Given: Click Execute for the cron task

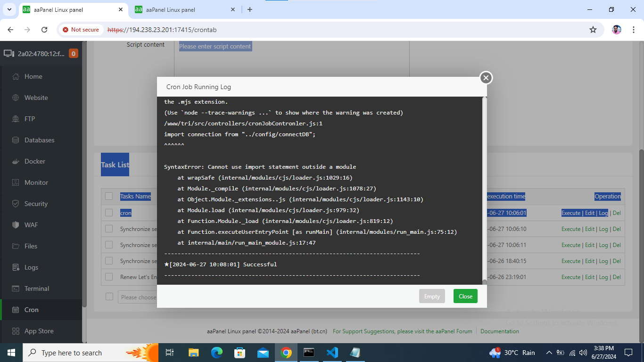Looking at the screenshot, I should pyautogui.click(x=571, y=213).
